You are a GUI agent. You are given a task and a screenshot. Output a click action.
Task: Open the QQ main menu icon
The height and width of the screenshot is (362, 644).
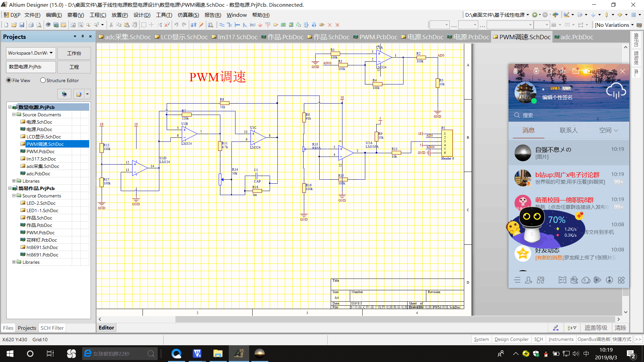click(517, 280)
